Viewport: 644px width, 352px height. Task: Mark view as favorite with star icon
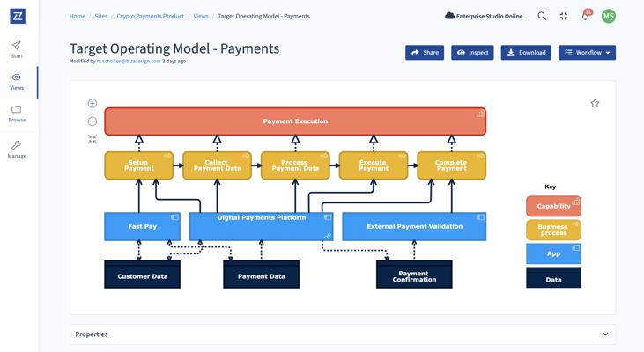pyautogui.click(x=595, y=103)
